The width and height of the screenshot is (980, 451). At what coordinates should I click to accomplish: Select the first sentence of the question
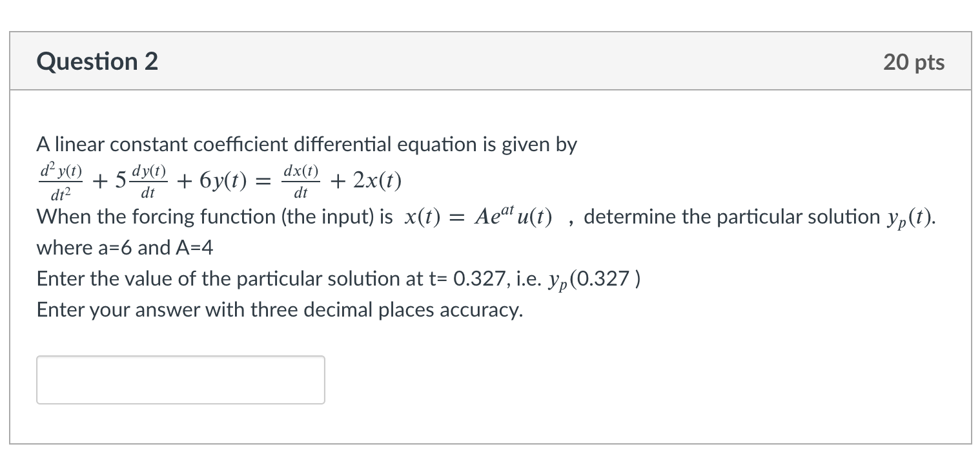tap(307, 144)
